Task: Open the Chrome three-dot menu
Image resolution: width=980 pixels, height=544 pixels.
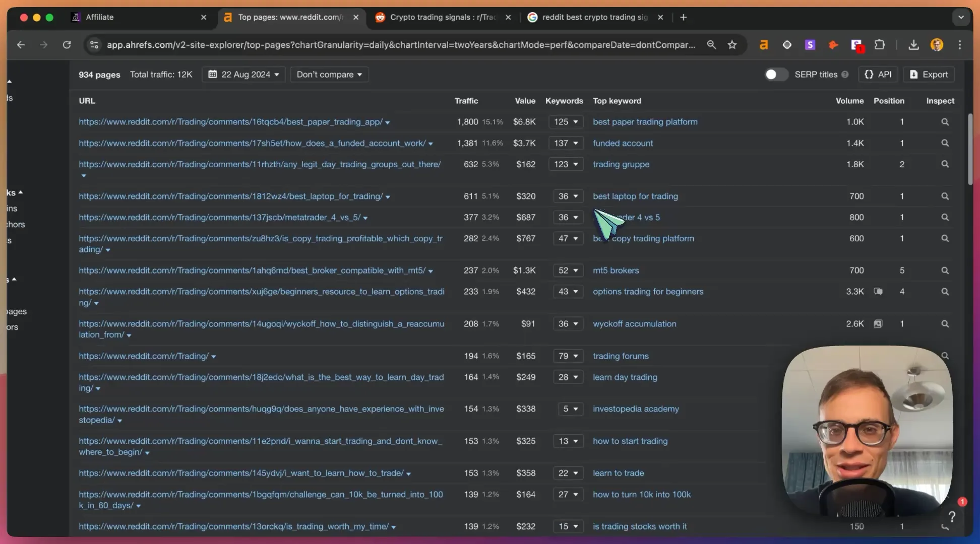Action: [x=960, y=45]
